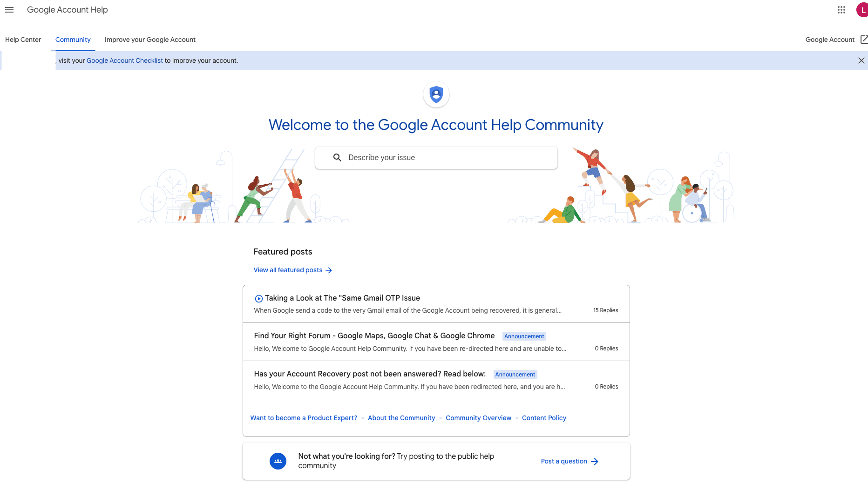Click 'Not what you're looking for?' text

[347, 456]
